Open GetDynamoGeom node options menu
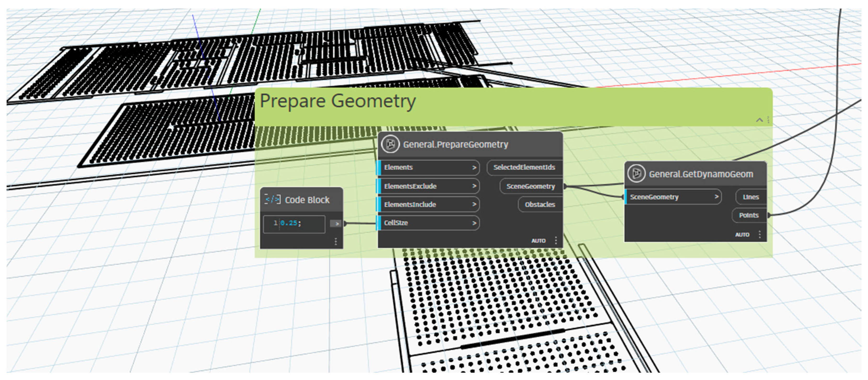This screenshot has height=380, width=868. 759,234
